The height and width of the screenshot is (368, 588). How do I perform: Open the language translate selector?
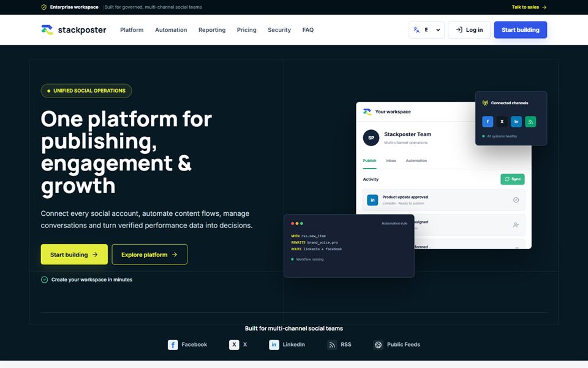[x=426, y=29]
